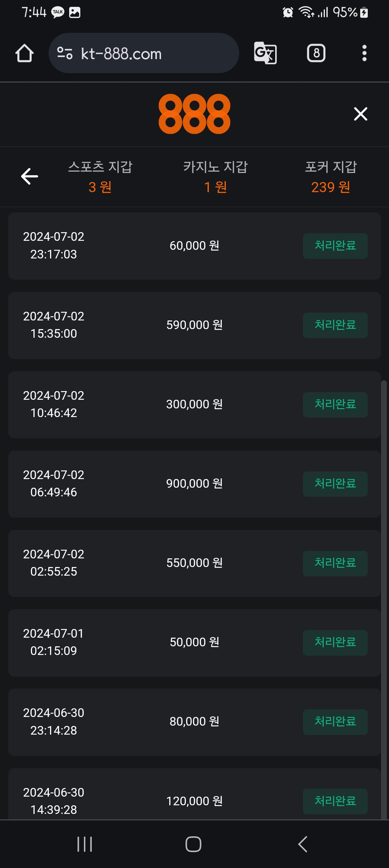The height and width of the screenshot is (868, 389).
Task: Tap the Google Translate icon
Action: [265, 53]
